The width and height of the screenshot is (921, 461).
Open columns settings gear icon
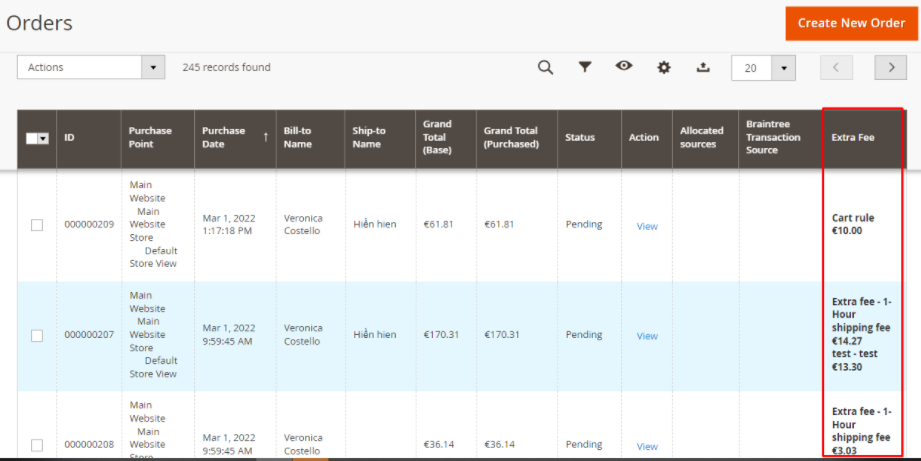click(x=664, y=67)
